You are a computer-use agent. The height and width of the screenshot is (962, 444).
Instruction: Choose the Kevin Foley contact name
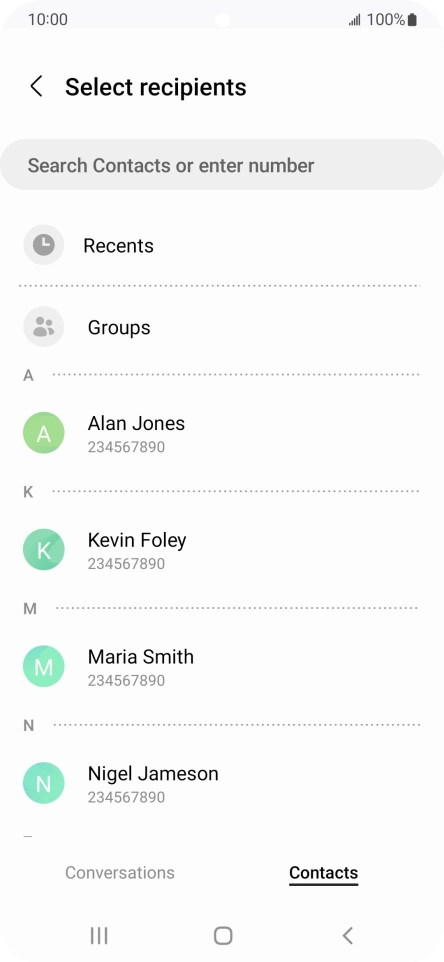(x=137, y=540)
